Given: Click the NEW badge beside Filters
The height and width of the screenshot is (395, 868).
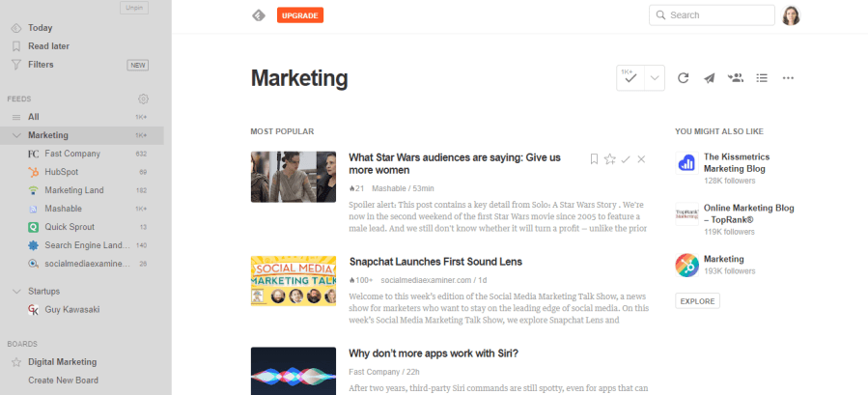Looking at the screenshot, I should pyautogui.click(x=138, y=66).
